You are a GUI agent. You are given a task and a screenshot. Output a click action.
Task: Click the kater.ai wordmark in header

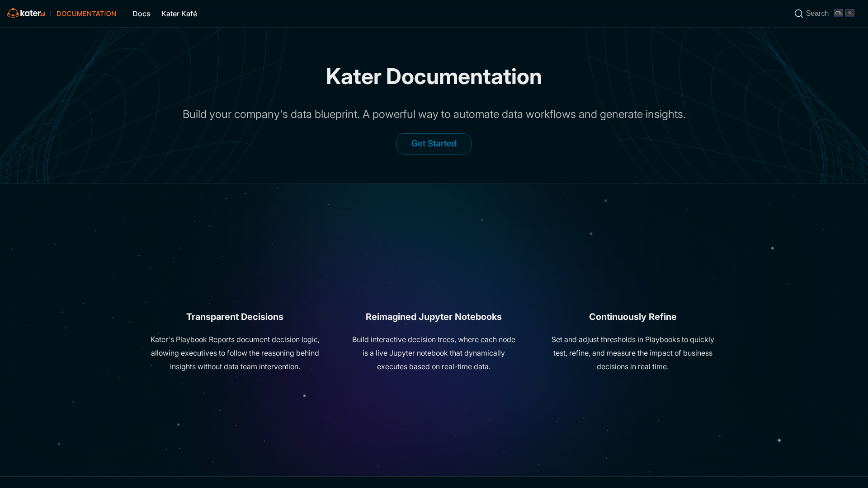point(33,13)
